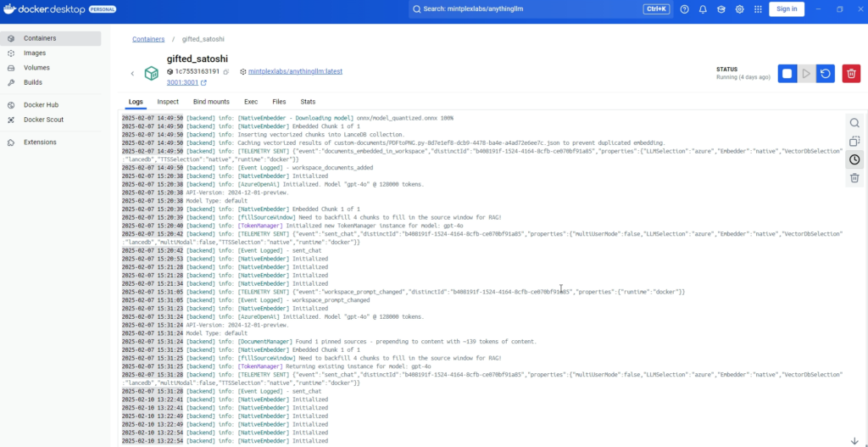Switch to the Files tab
868x447 pixels.
click(279, 102)
